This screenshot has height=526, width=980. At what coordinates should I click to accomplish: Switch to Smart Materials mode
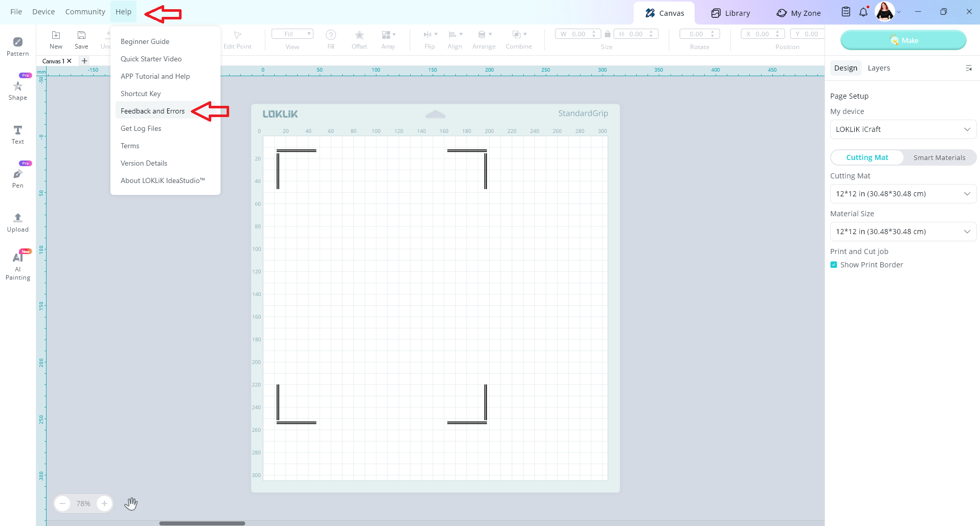(939, 157)
